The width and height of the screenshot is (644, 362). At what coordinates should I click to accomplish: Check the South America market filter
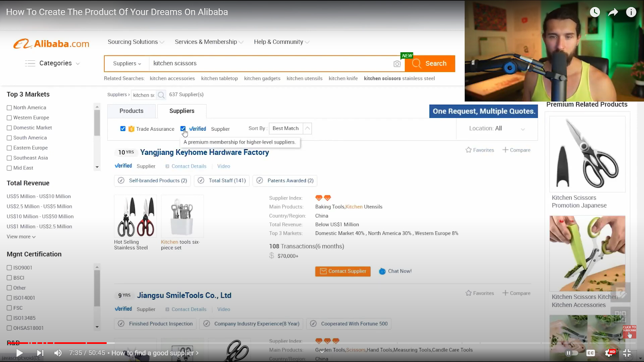pos(9,138)
